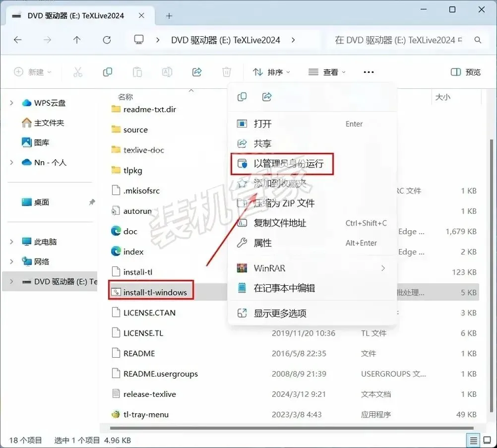This screenshot has width=497, height=448.
Task: Toggle the 预览 preview pane
Action: [466, 72]
